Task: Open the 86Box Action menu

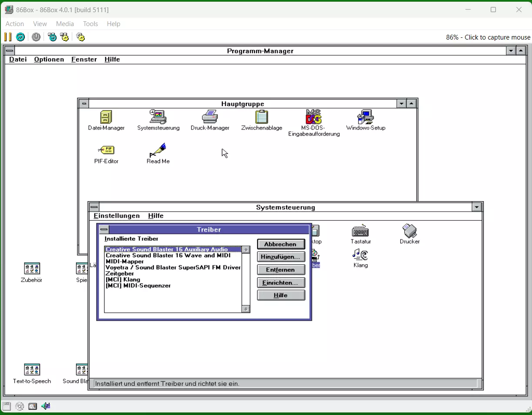Action: [15, 24]
